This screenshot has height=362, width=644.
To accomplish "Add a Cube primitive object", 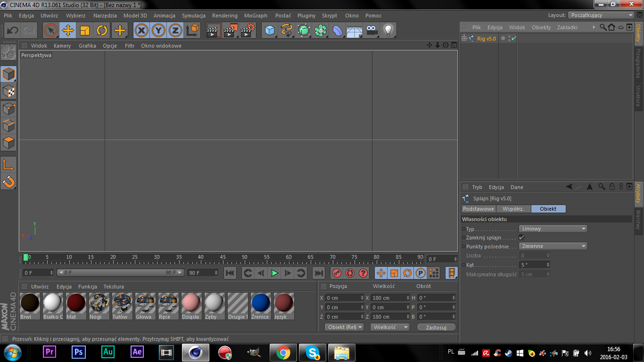I will pos(270,31).
